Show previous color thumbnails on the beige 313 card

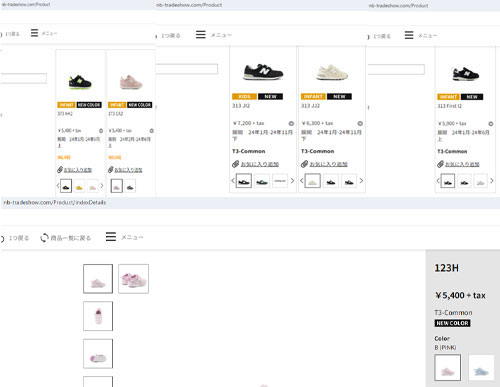coord(301,181)
